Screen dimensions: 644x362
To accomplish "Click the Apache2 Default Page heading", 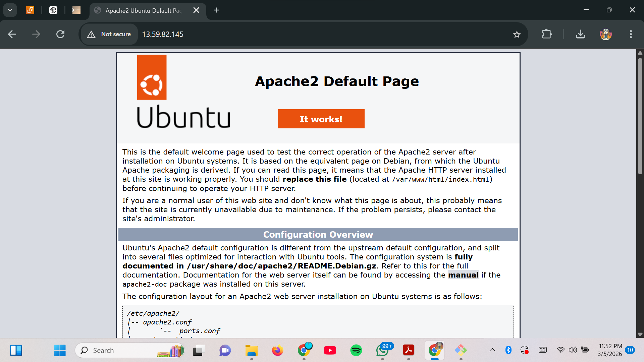I will pyautogui.click(x=337, y=81).
